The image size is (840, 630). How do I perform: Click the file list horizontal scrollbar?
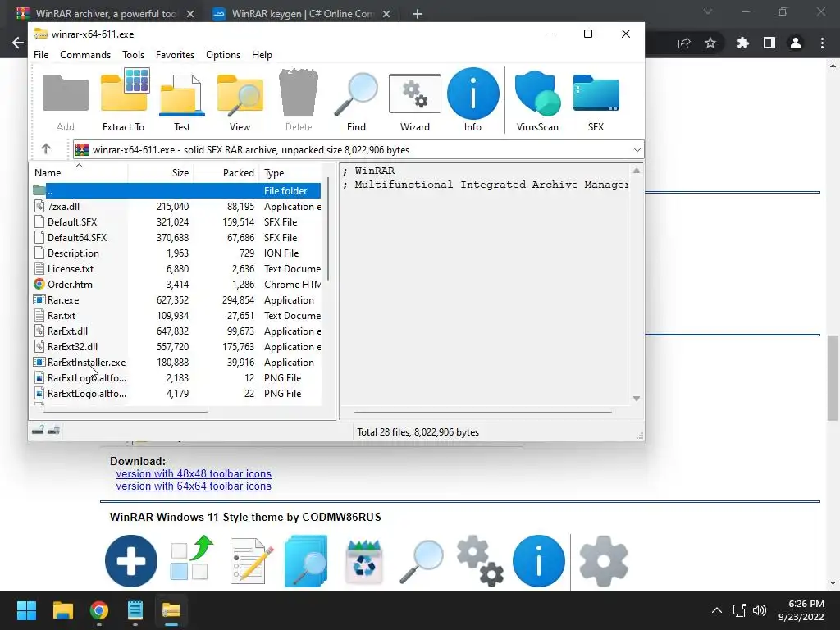point(126,413)
